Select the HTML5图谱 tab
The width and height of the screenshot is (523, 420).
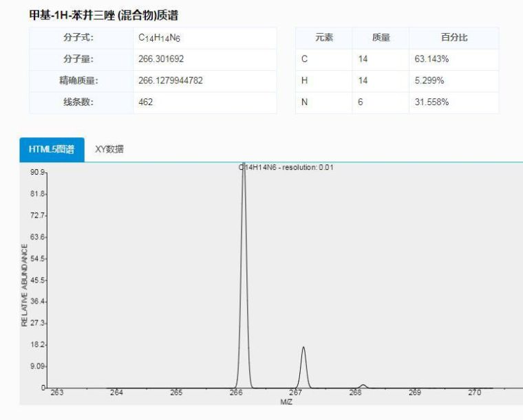click(x=52, y=149)
